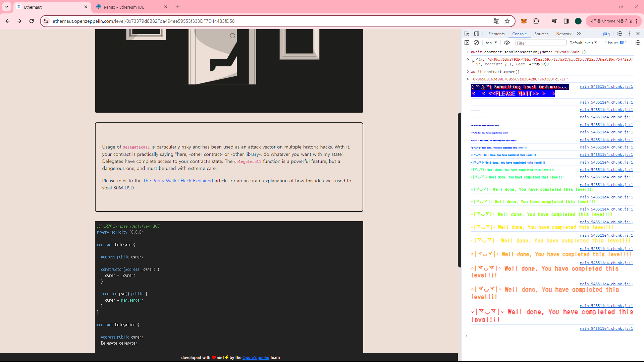
Task: Toggle the device toolbar in DevTools
Action: [476, 34]
